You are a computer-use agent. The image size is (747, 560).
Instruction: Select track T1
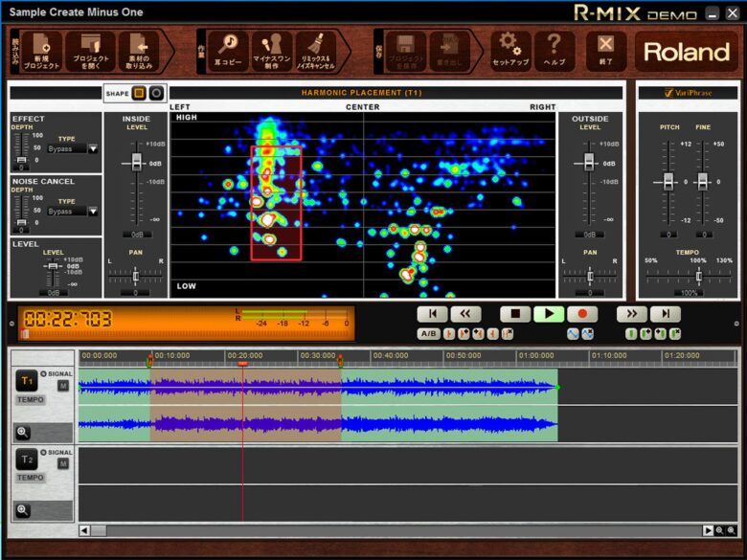click(27, 381)
